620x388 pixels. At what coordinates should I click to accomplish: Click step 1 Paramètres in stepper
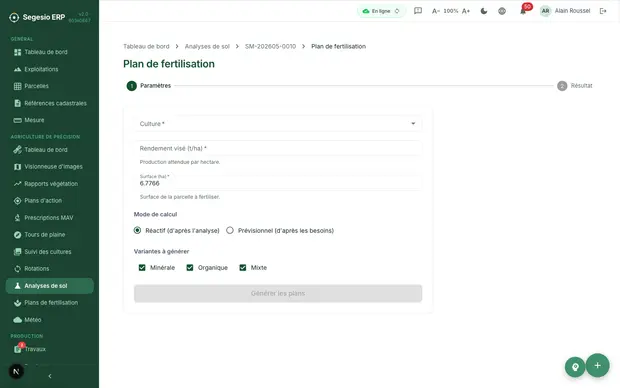[149, 86]
